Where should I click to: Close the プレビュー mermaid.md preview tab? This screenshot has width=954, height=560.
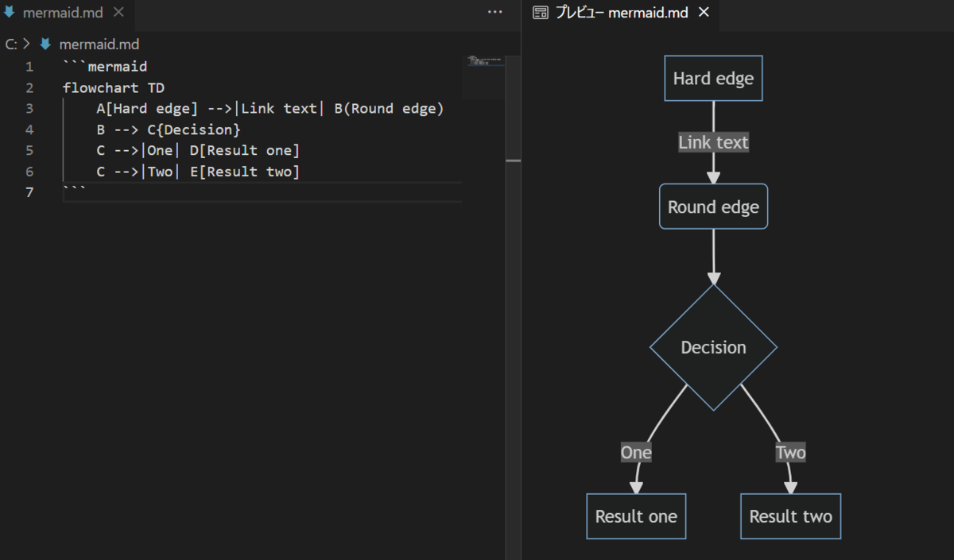click(x=704, y=13)
